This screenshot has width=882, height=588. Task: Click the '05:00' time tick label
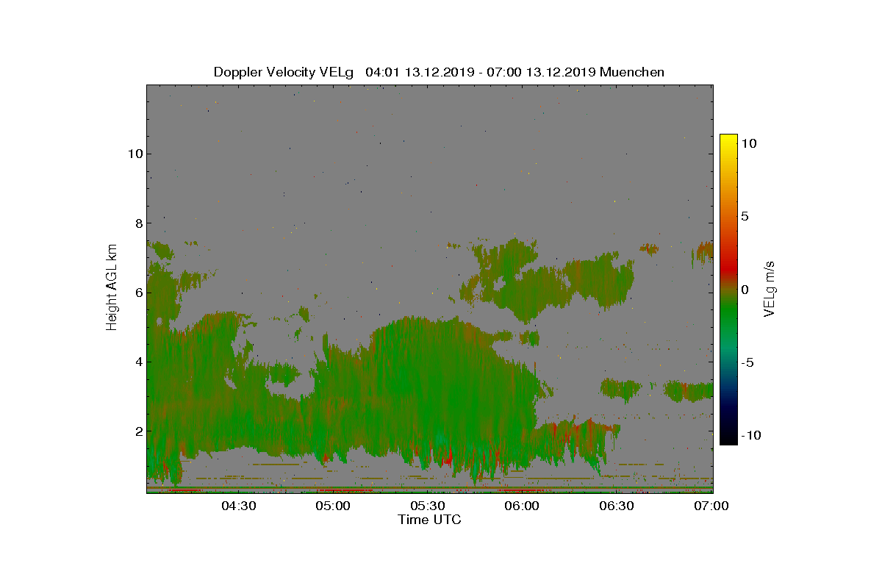click(x=333, y=506)
